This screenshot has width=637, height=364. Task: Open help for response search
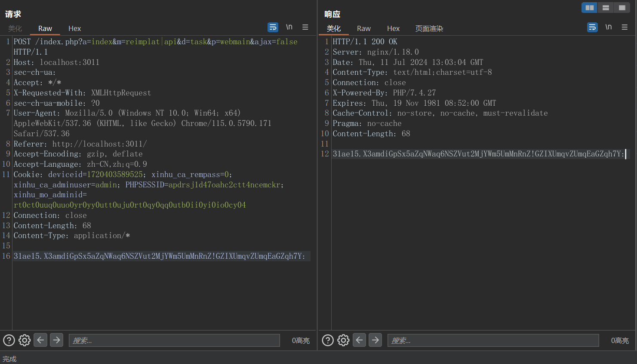coord(328,340)
